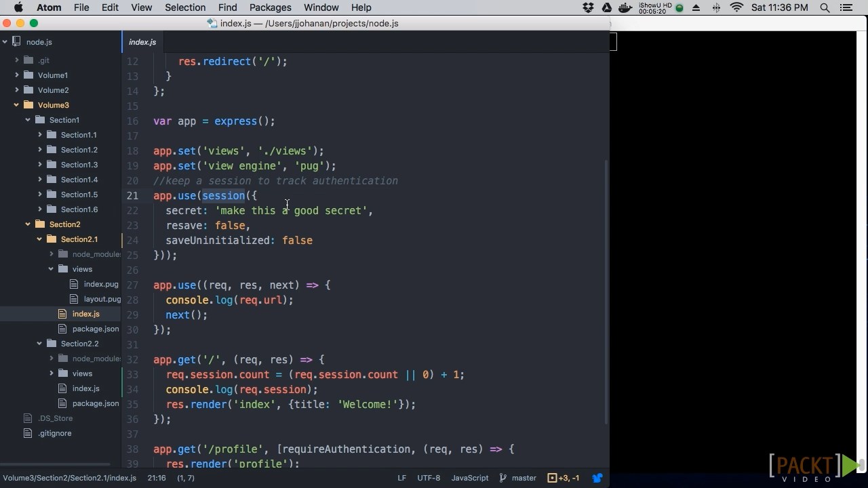This screenshot has height=488, width=868.
Task: Open the Dropbox menu bar icon
Action: click(x=589, y=7)
